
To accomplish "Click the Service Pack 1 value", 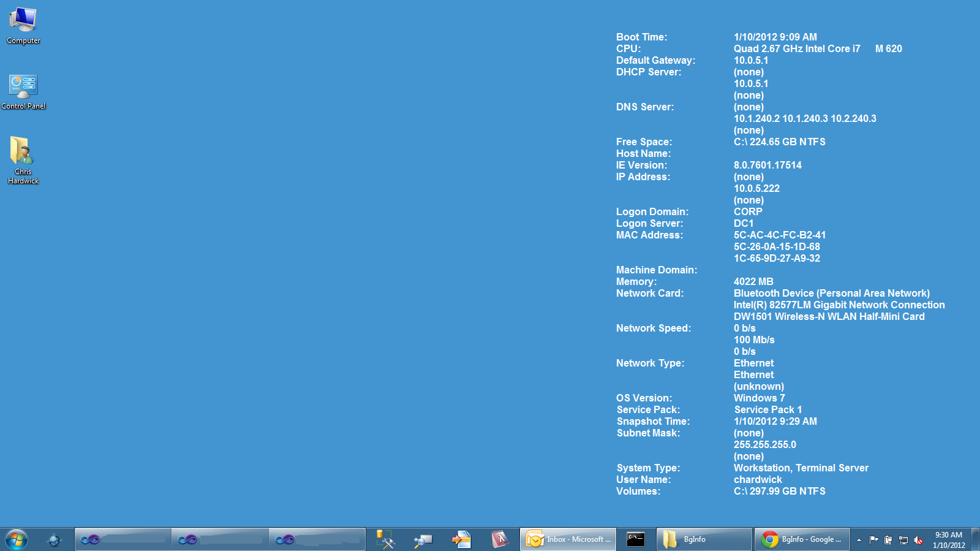I will (x=768, y=409).
